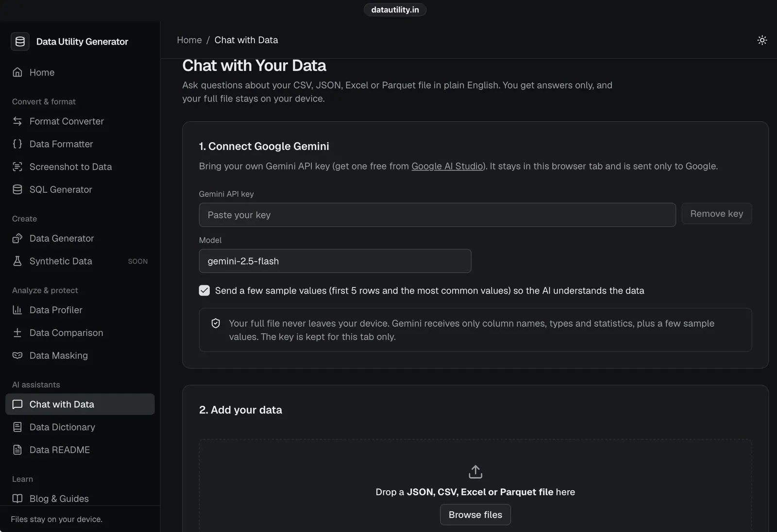Viewport: 777px width, 532px height.
Task: Click the Data README document icon
Action: pos(17,450)
